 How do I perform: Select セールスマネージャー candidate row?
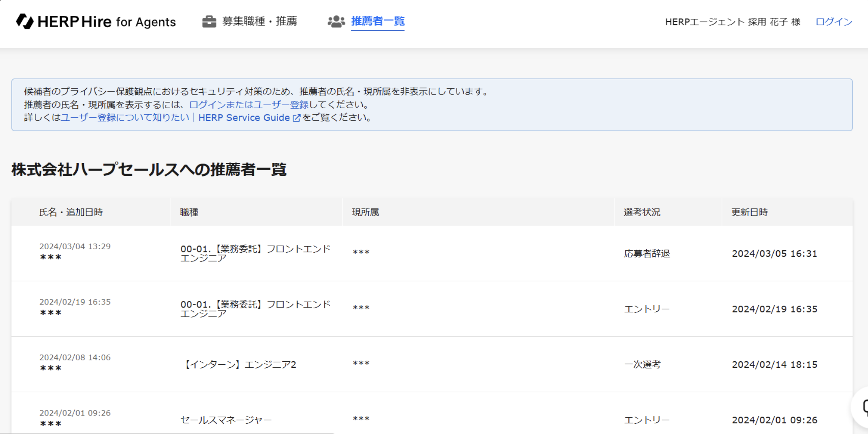tap(226, 420)
